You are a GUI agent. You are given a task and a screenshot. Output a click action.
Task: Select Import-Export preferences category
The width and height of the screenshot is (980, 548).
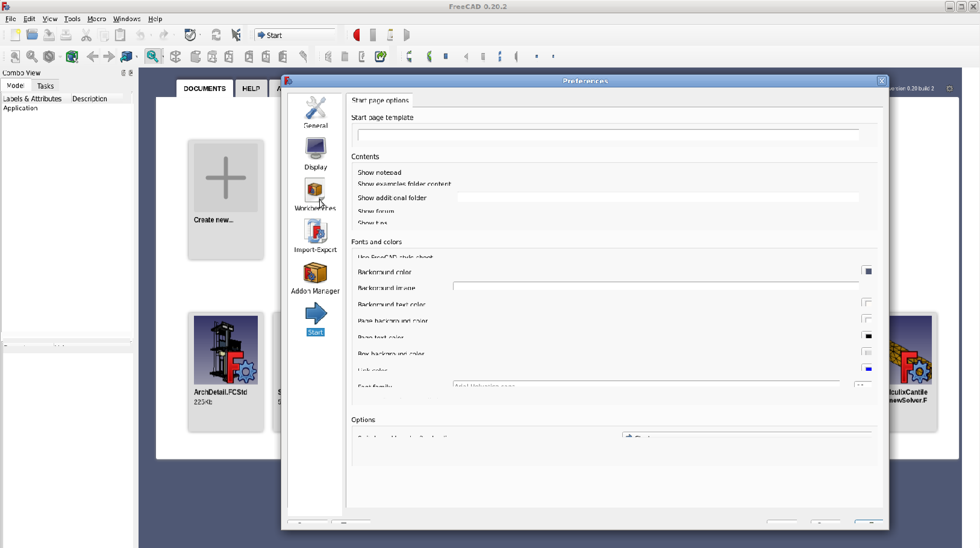(x=315, y=236)
